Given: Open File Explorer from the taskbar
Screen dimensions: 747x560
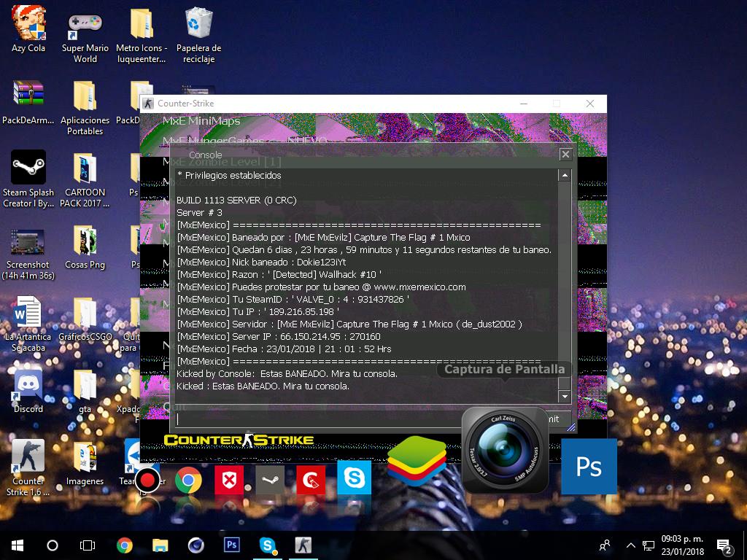Looking at the screenshot, I should tap(160, 545).
